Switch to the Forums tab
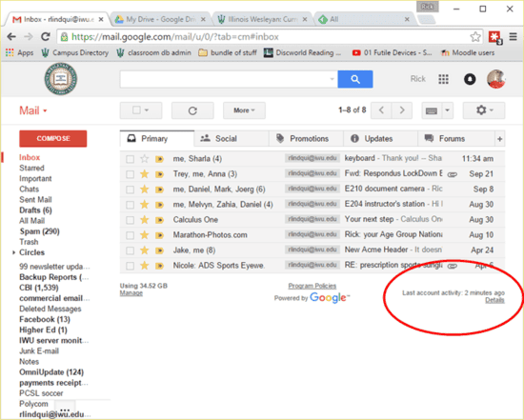 tap(455, 139)
